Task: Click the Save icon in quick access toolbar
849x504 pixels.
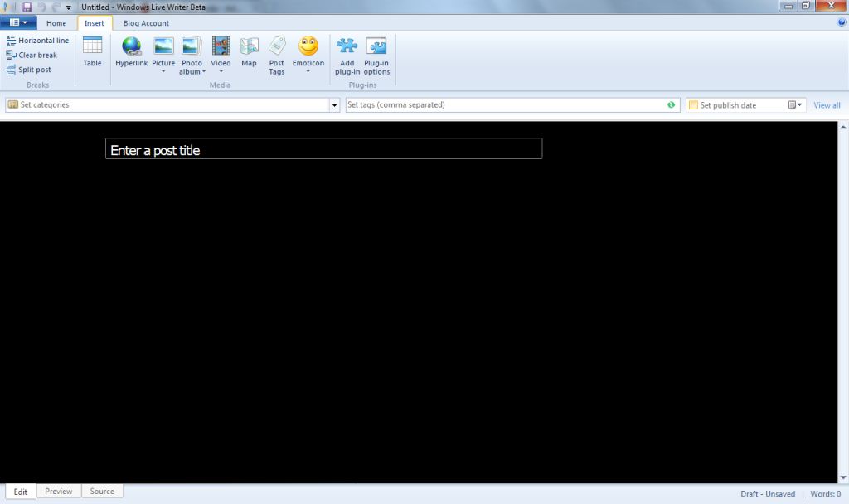Action: 27,7
